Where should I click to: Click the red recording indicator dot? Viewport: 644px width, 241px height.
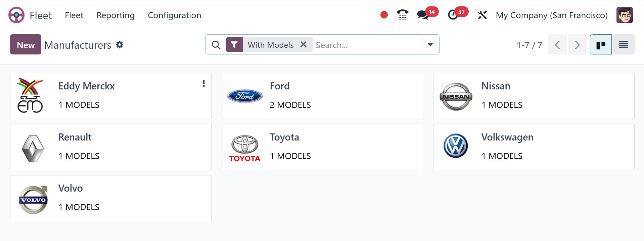tap(384, 15)
